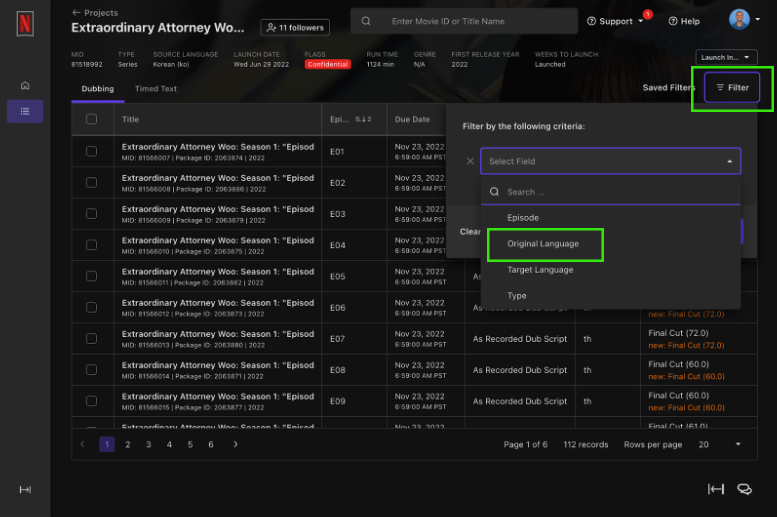
Task: Check the box for episode E07
Action: (x=92, y=339)
